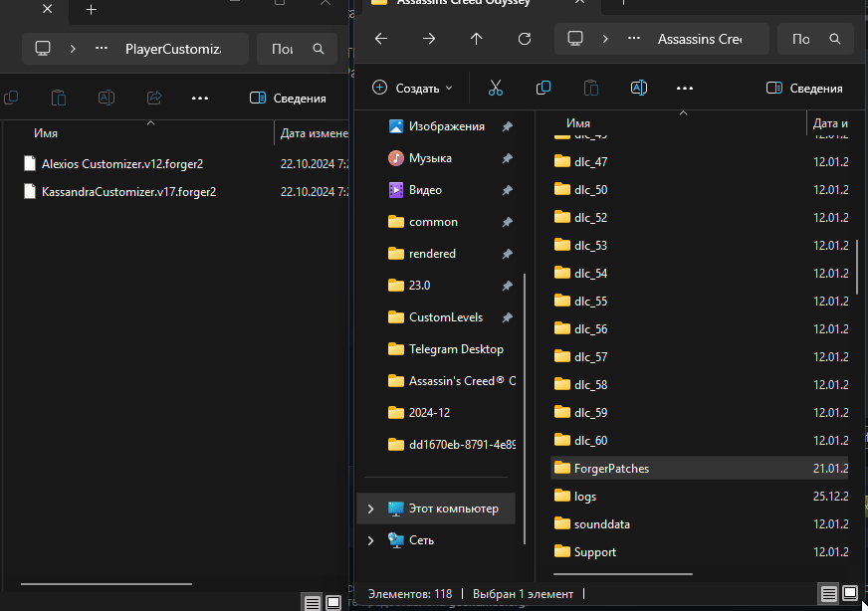Switch to large icons view in PlayerCustomizer window
This screenshot has height=611, width=868.
(333, 603)
